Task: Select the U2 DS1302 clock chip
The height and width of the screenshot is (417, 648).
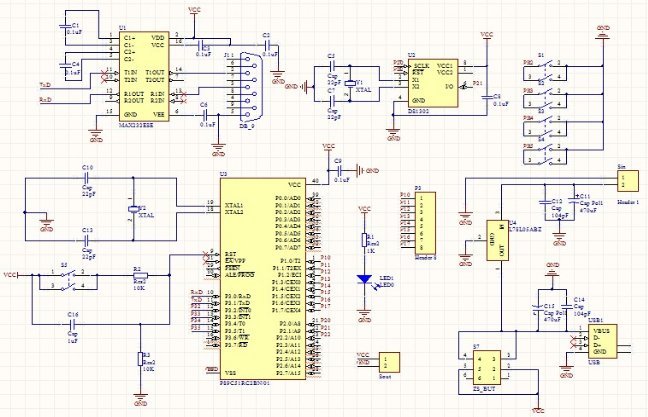Action: pyautogui.click(x=433, y=83)
